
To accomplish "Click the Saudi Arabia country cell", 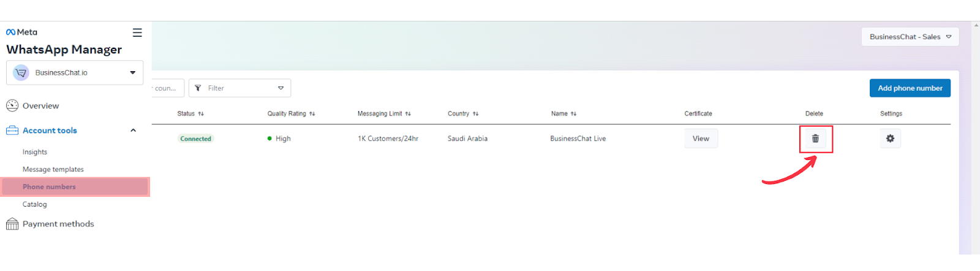I will point(467,139).
